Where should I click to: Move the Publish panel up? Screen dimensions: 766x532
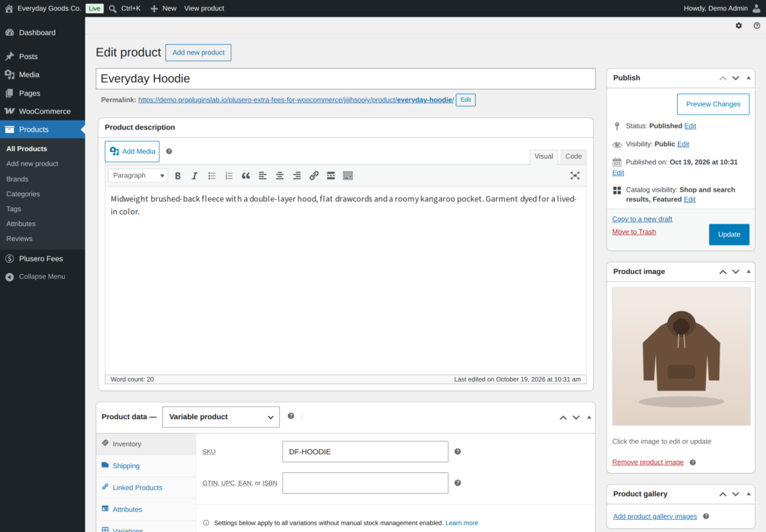tap(723, 78)
